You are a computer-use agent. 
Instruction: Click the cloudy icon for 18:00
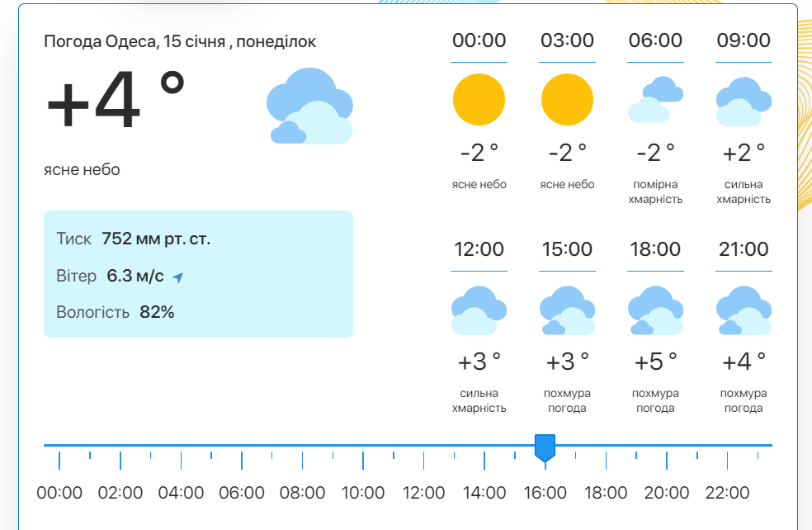tap(655, 310)
